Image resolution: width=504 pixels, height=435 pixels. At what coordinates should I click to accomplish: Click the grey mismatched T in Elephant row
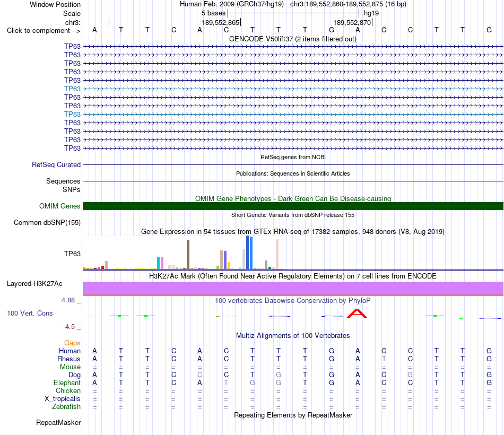[x=227, y=382]
